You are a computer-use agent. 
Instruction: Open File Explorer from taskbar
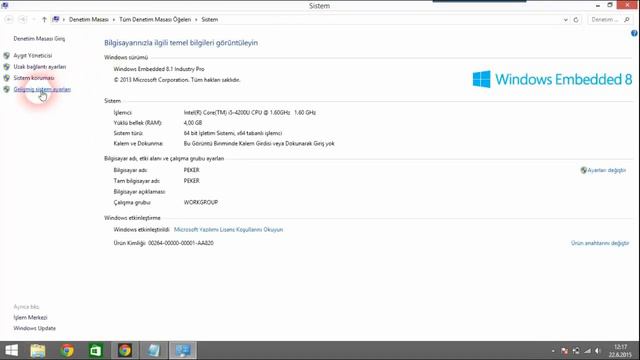tap(38, 351)
